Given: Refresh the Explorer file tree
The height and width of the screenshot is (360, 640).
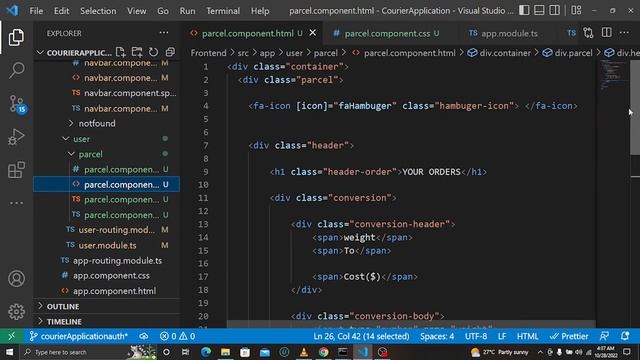Looking at the screenshot, I should [x=153, y=52].
